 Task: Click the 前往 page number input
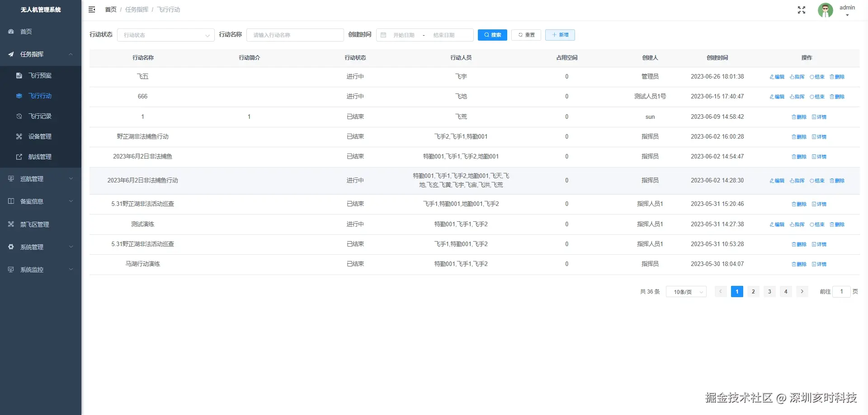pyautogui.click(x=841, y=292)
